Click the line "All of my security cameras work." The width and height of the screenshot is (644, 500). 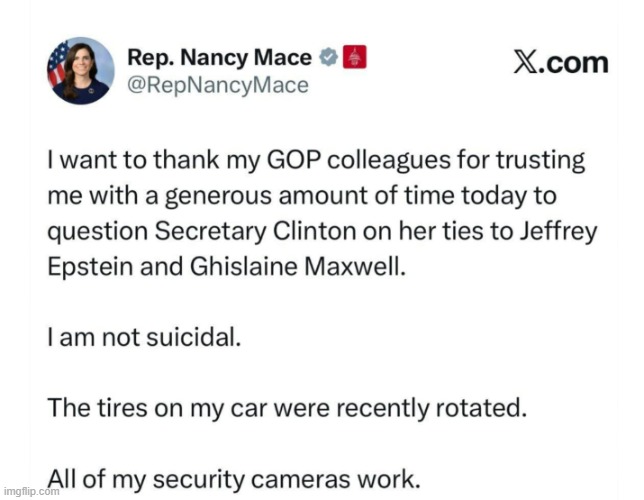[234, 478]
